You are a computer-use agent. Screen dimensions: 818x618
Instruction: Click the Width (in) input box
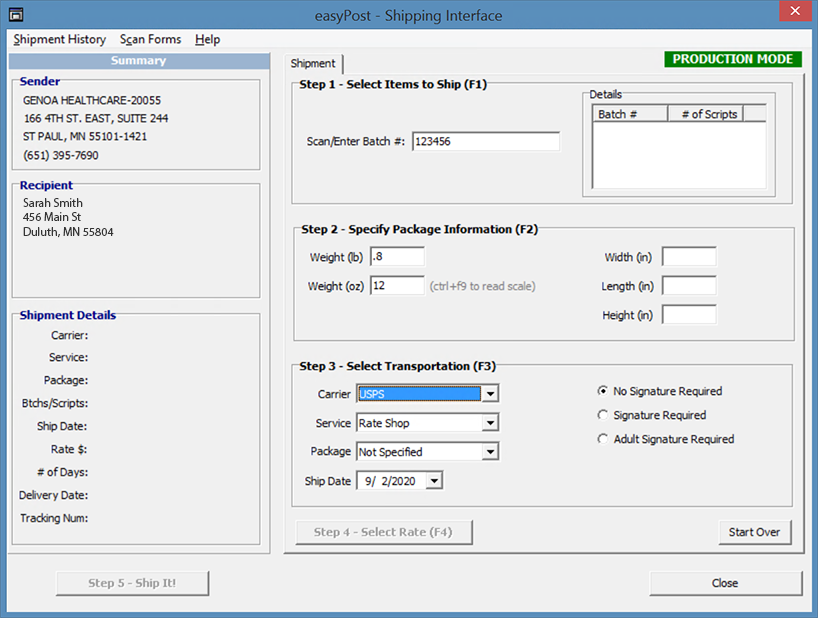[x=689, y=257]
